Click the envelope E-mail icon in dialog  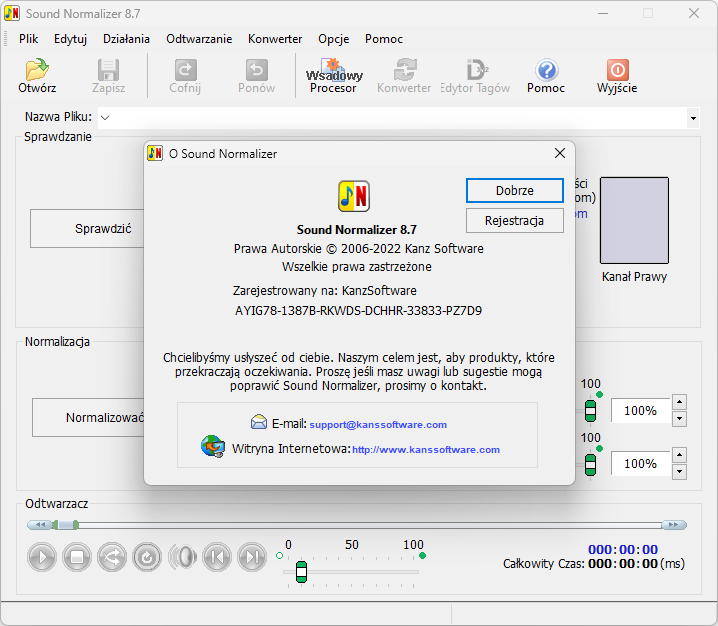(x=259, y=422)
